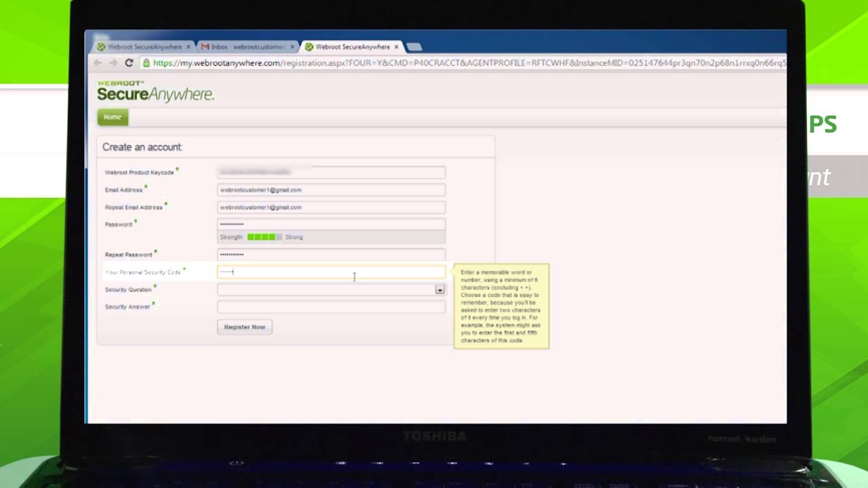This screenshot has height=488, width=868.
Task: Close the first Webroot SecureAnywhere tab
Action: (188, 47)
